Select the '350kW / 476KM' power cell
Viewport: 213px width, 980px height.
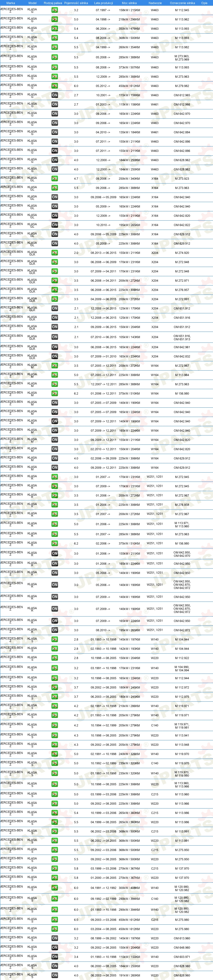129,29
